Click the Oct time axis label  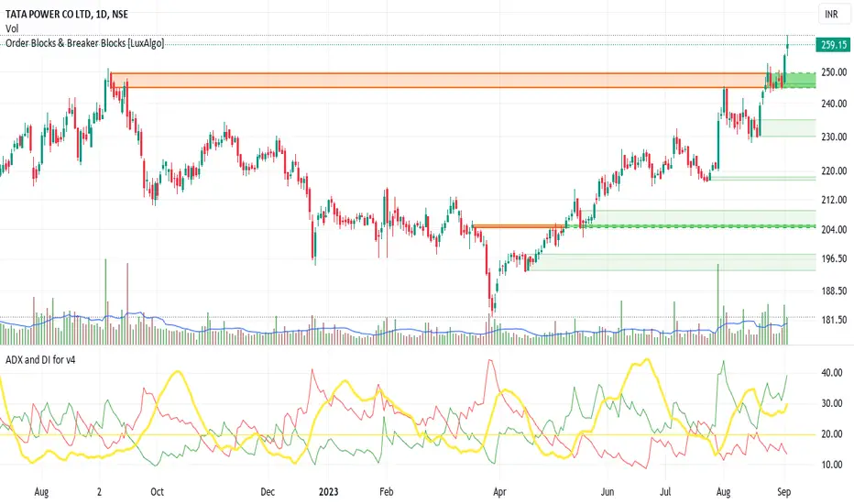click(157, 491)
